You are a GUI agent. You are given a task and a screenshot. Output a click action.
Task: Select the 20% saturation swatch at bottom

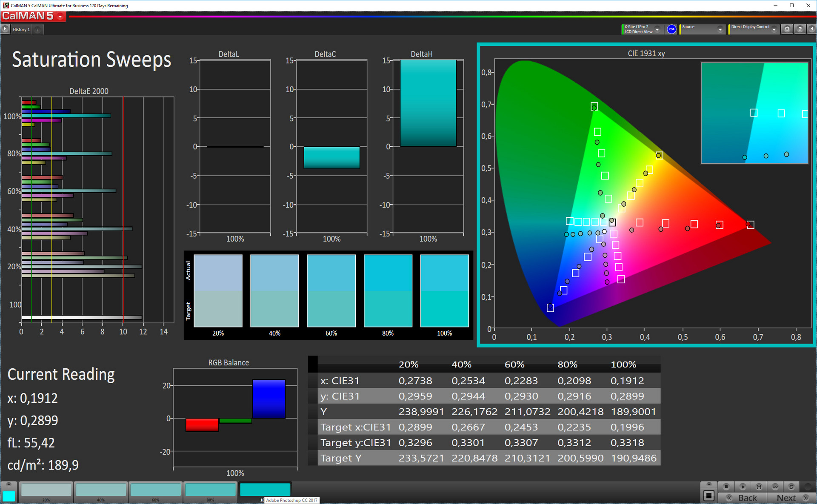[46, 490]
